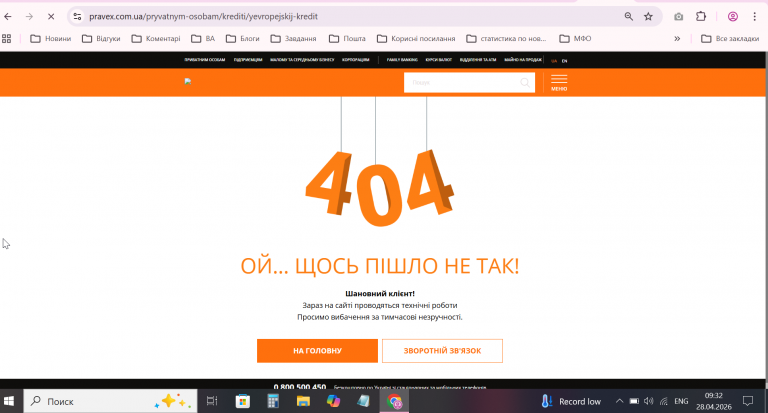Viewport: 768px width, 413px height.
Task: Show hidden system tray icons chevron
Action: pos(619,401)
